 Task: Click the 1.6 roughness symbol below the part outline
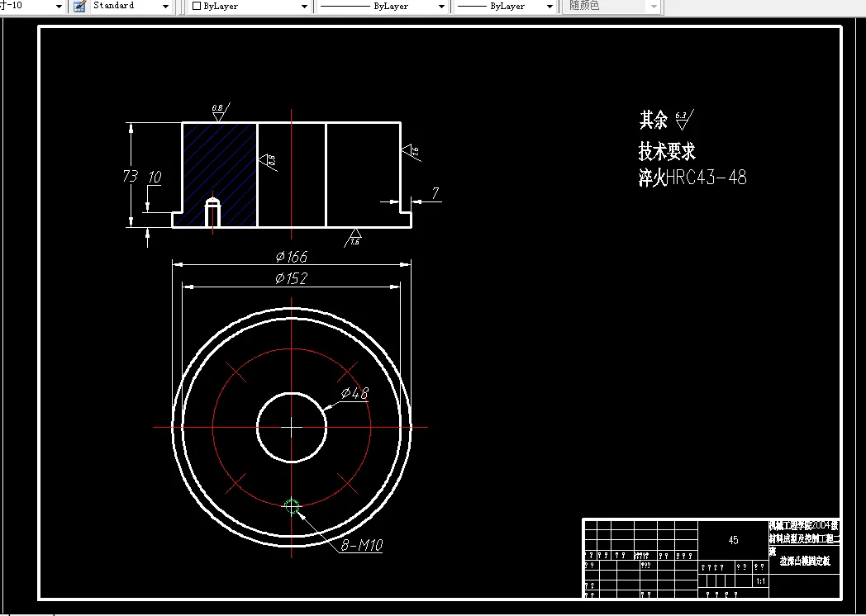(x=354, y=236)
